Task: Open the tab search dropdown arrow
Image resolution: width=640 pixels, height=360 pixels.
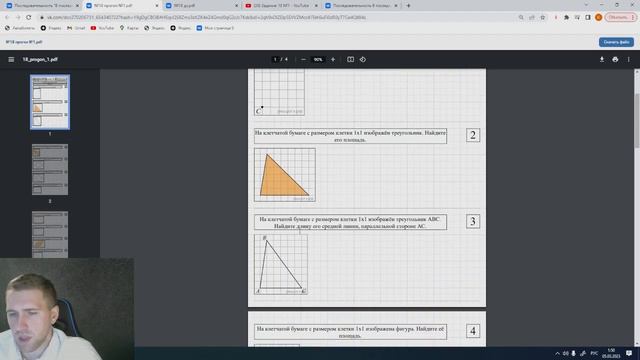Action: (586, 5)
